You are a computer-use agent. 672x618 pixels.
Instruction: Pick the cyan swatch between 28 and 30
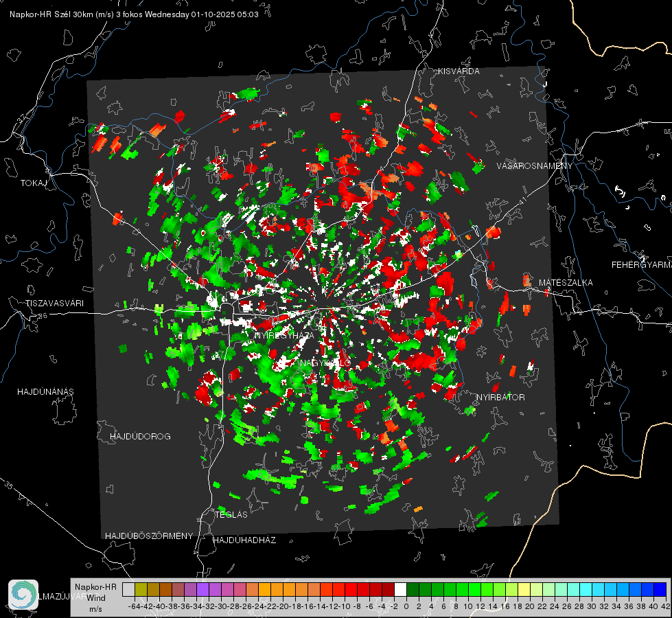pos(586,589)
